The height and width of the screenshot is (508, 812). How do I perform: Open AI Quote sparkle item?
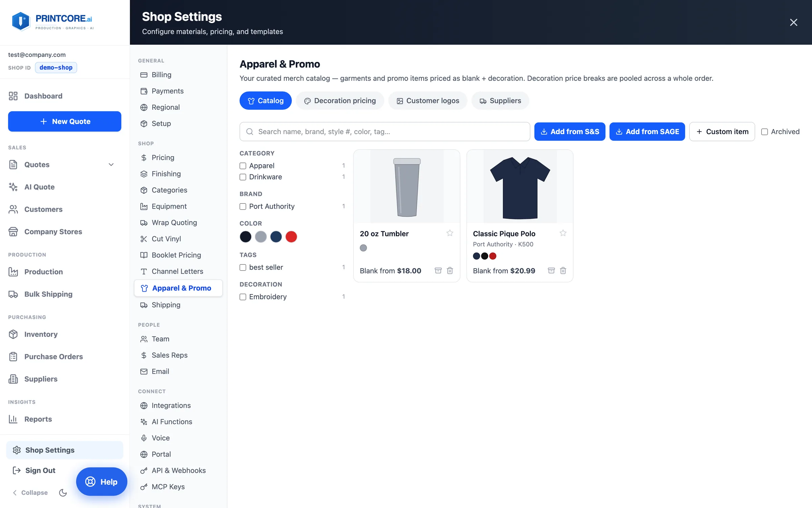pos(39,187)
